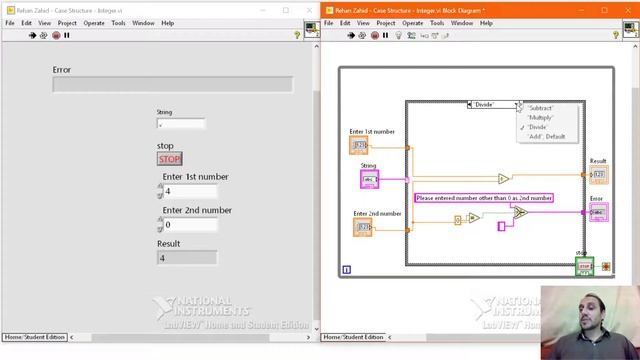The image size is (640, 360).
Task: Open Help menu in block diagram window
Action: pos(486,23)
